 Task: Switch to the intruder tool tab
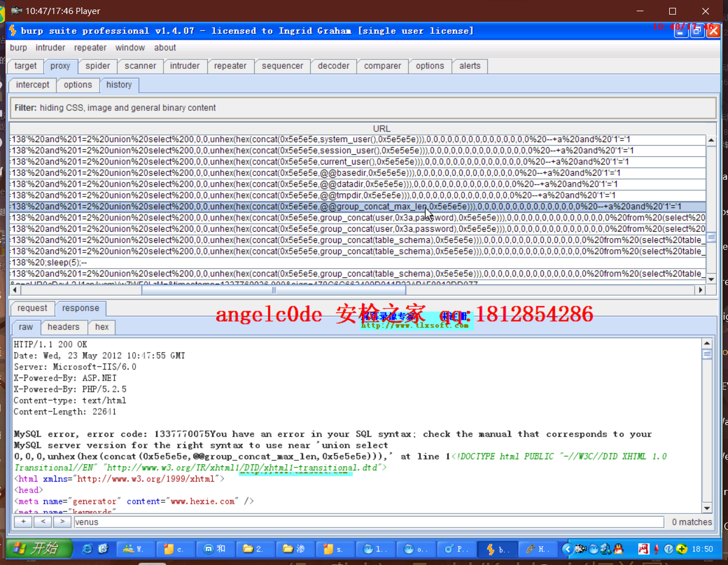[x=185, y=66]
